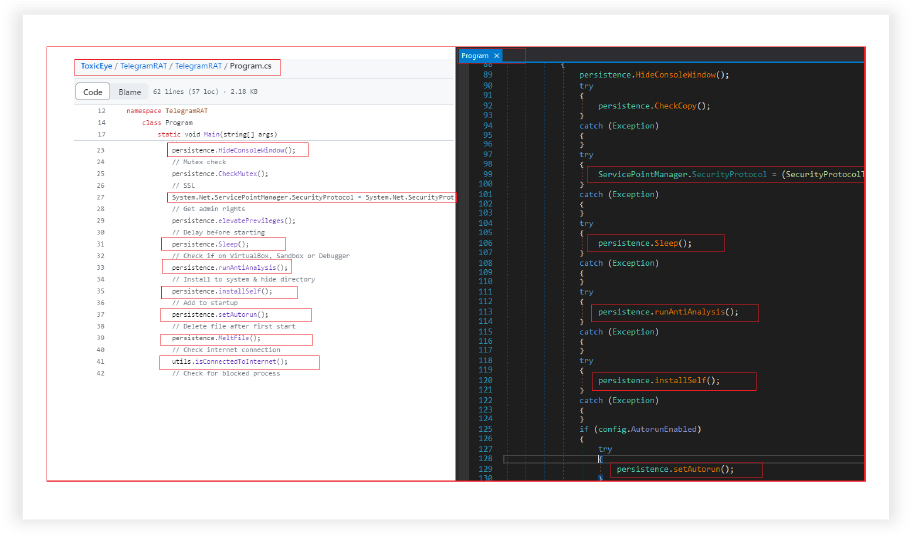Click 'class Program' on line 14
911x534 pixels.
[167, 123]
